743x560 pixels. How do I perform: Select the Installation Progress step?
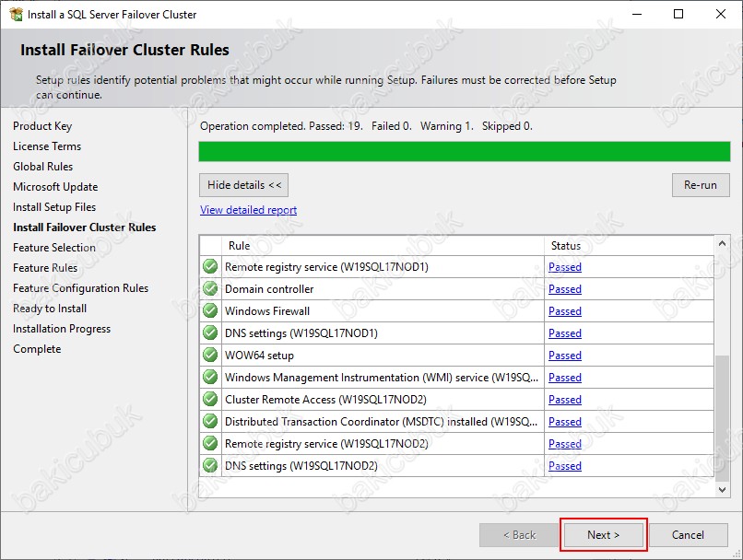[62, 329]
